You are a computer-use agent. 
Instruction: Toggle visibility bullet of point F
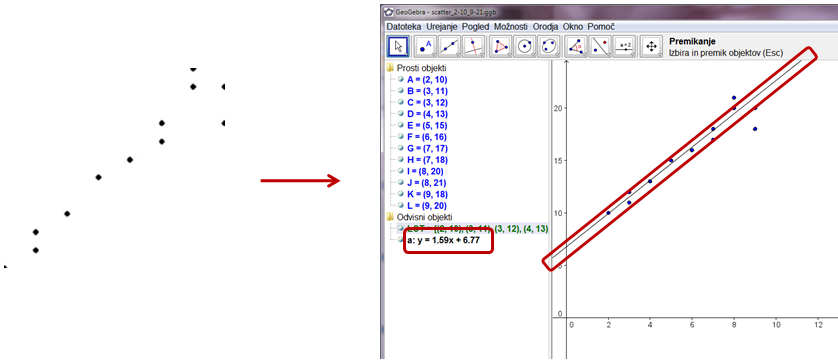click(x=400, y=137)
